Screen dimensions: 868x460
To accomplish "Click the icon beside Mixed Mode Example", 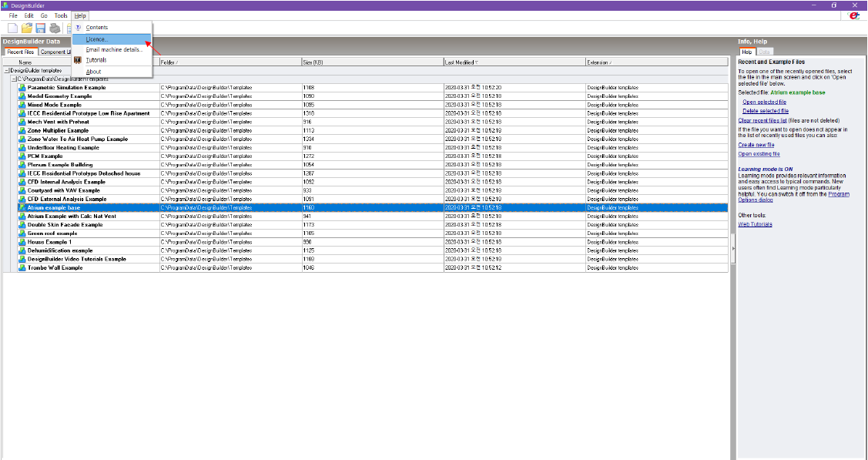I will tap(22, 105).
